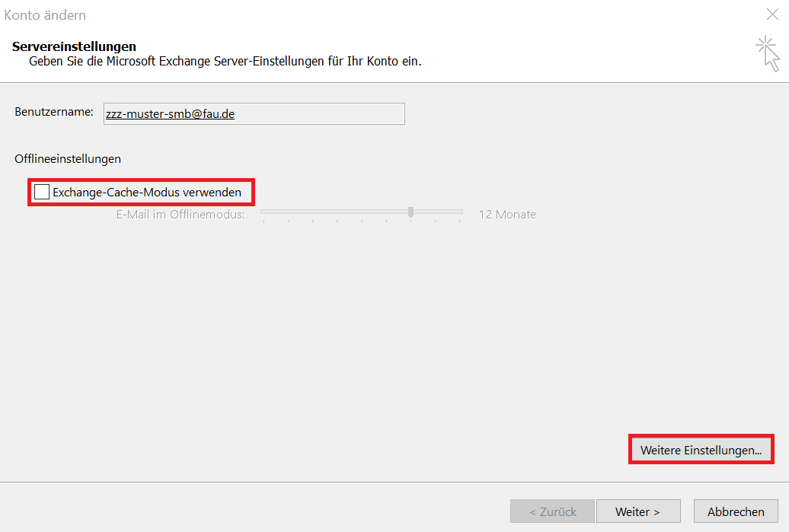Screen dimensions: 789x532
Task: Click into the Benutzername input field
Action: click(320, 113)
